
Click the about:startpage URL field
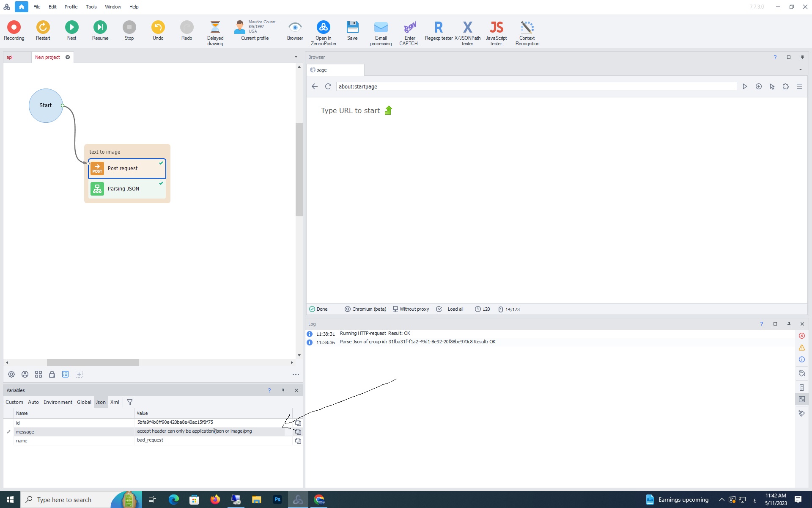pos(536,86)
